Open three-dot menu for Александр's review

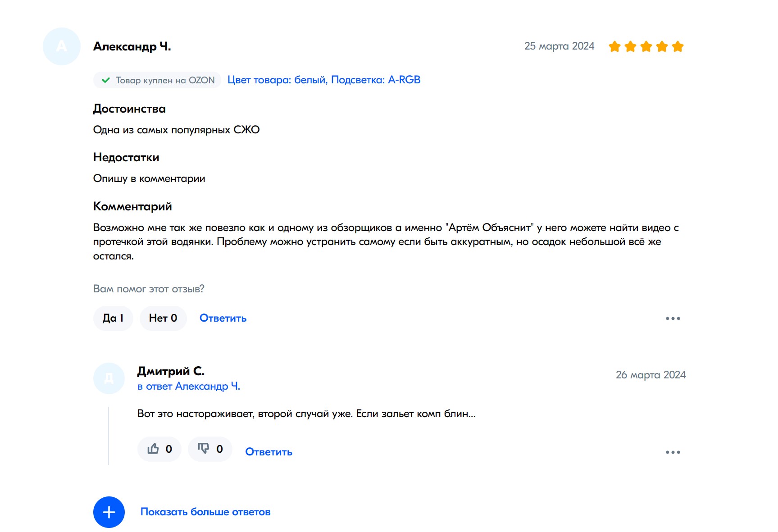click(673, 318)
